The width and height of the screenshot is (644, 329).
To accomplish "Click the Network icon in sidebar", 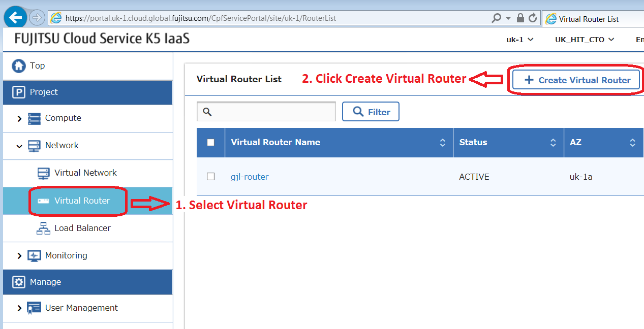I will (x=34, y=146).
